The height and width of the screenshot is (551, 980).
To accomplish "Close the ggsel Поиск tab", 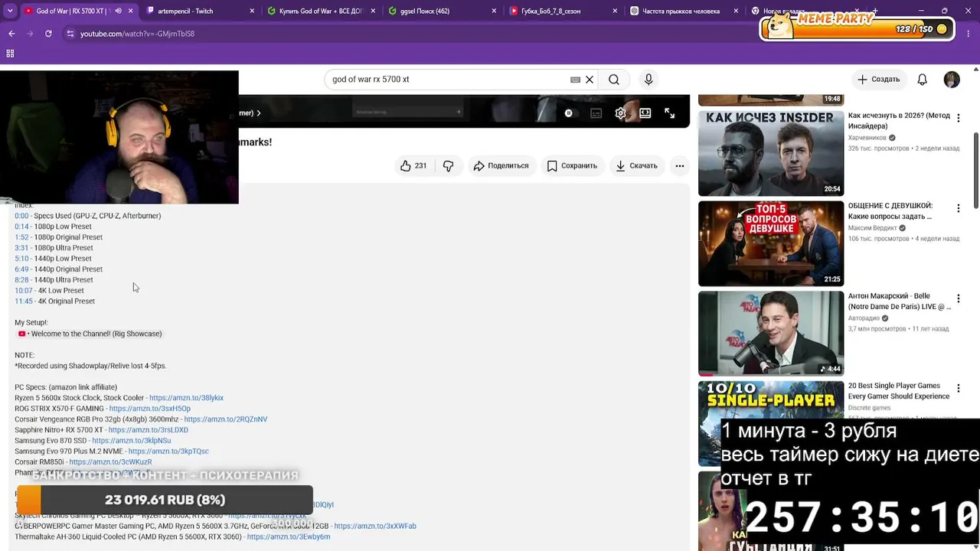I will coord(494,11).
